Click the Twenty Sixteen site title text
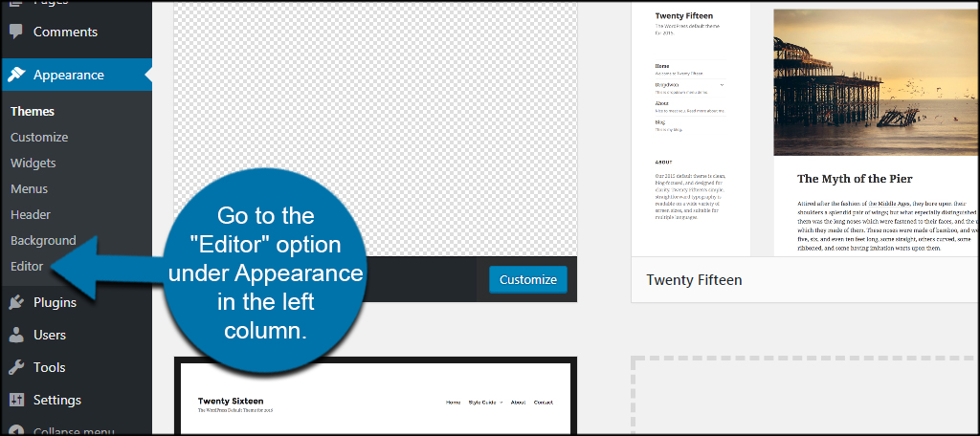Screen dimensions: 980x436 (231, 401)
